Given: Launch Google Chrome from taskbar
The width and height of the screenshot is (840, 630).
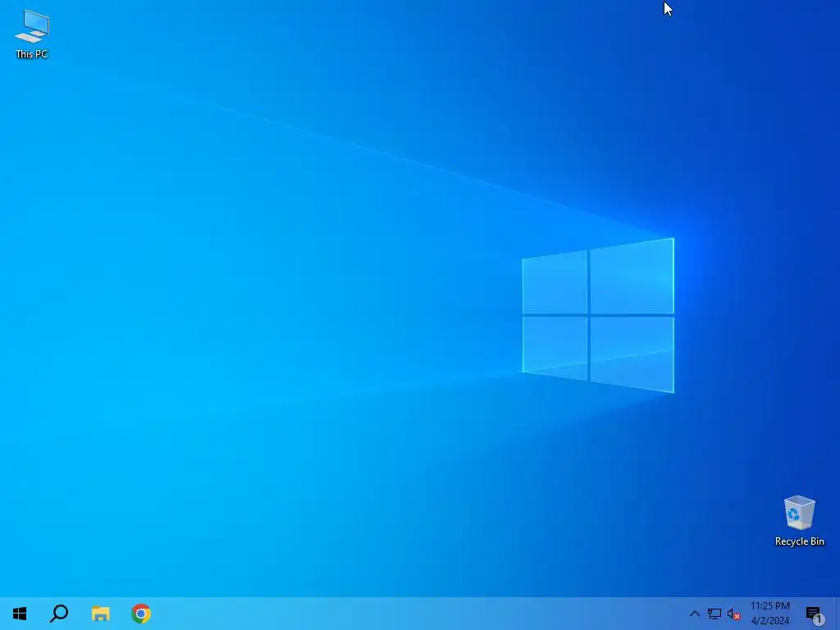Looking at the screenshot, I should 141,614.
